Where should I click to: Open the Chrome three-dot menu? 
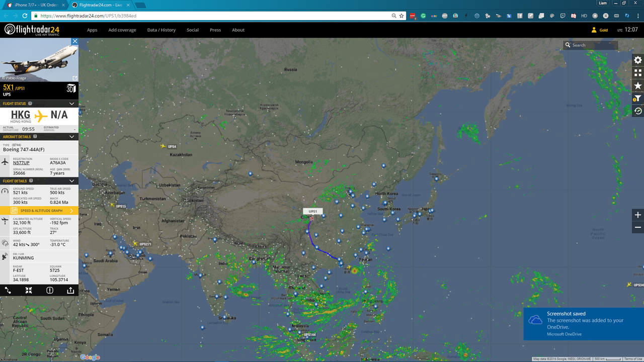pyautogui.click(x=638, y=16)
